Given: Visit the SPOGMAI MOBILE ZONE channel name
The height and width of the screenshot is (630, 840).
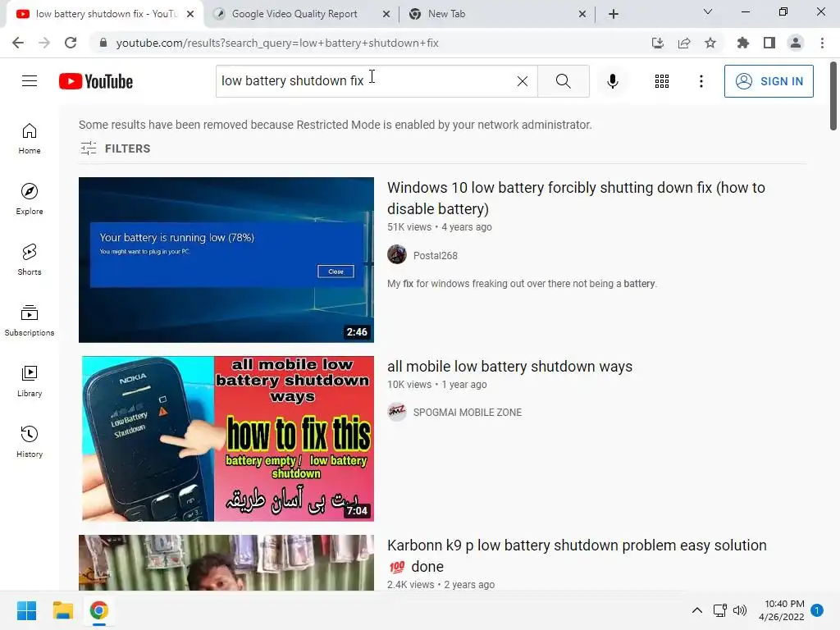Looking at the screenshot, I should (467, 412).
